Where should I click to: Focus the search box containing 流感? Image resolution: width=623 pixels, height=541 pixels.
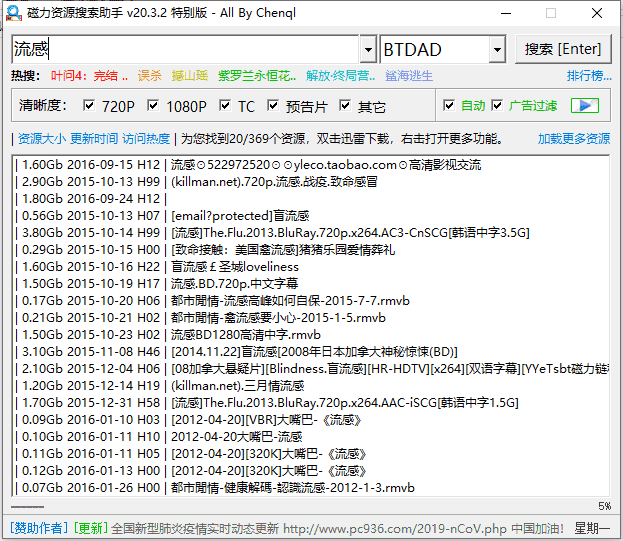coord(186,49)
